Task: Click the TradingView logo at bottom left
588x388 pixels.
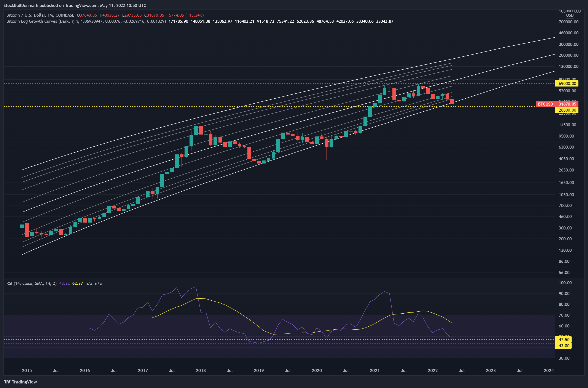Action: pyautogui.click(x=20, y=382)
